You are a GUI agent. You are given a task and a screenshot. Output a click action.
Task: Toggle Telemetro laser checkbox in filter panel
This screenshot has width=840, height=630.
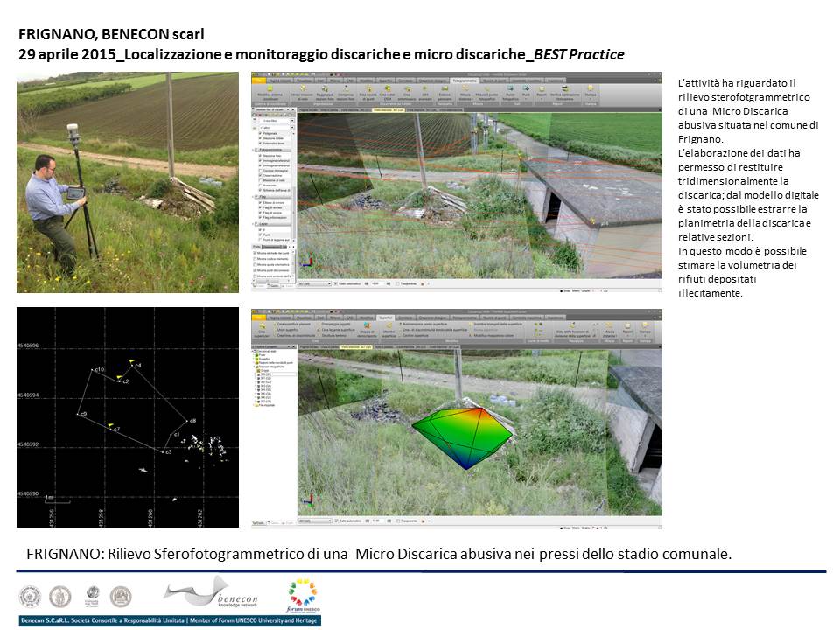[261, 143]
